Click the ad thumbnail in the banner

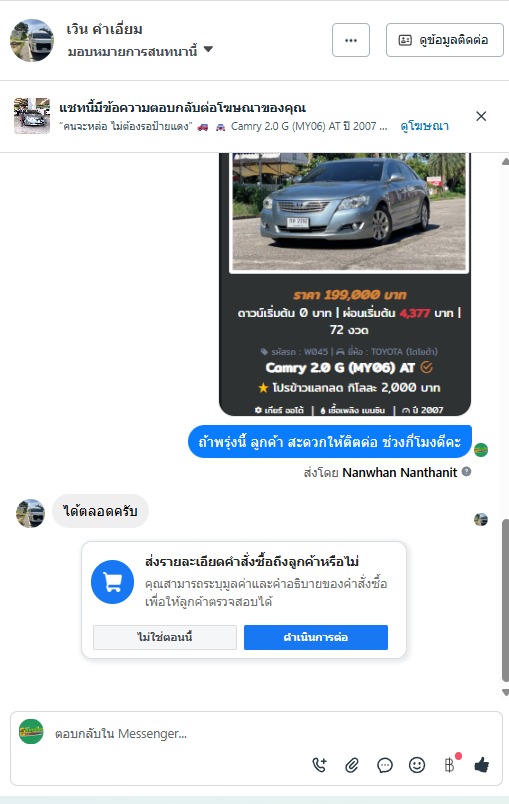(x=32, y=116)
